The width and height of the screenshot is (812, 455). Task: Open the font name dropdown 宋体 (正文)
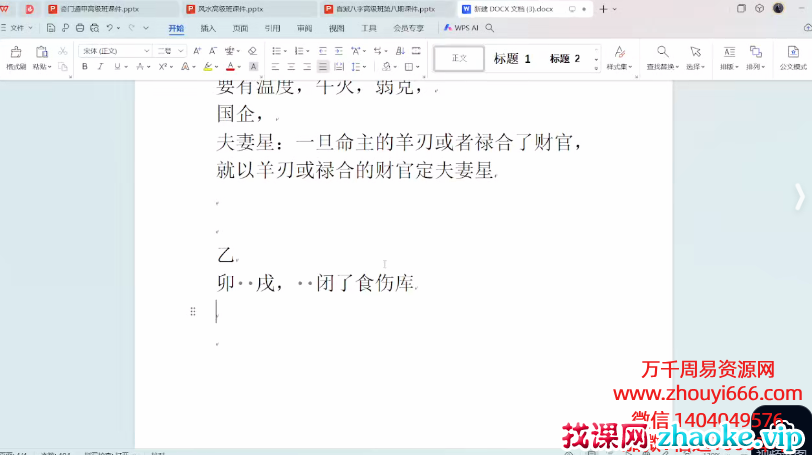[115, 50]
